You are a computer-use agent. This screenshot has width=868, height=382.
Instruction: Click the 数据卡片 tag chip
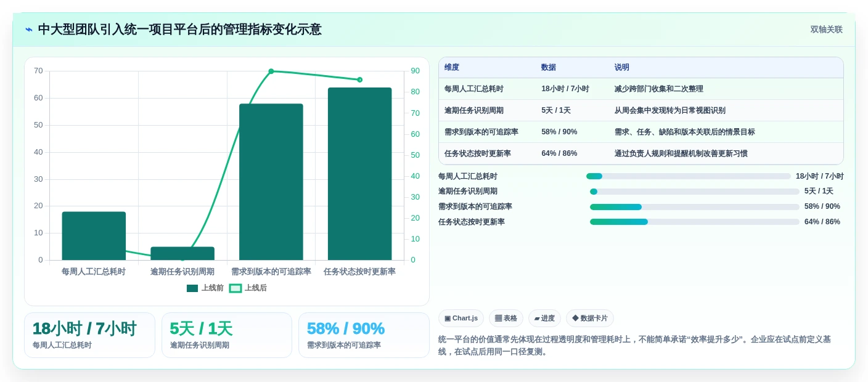(590, 319)
